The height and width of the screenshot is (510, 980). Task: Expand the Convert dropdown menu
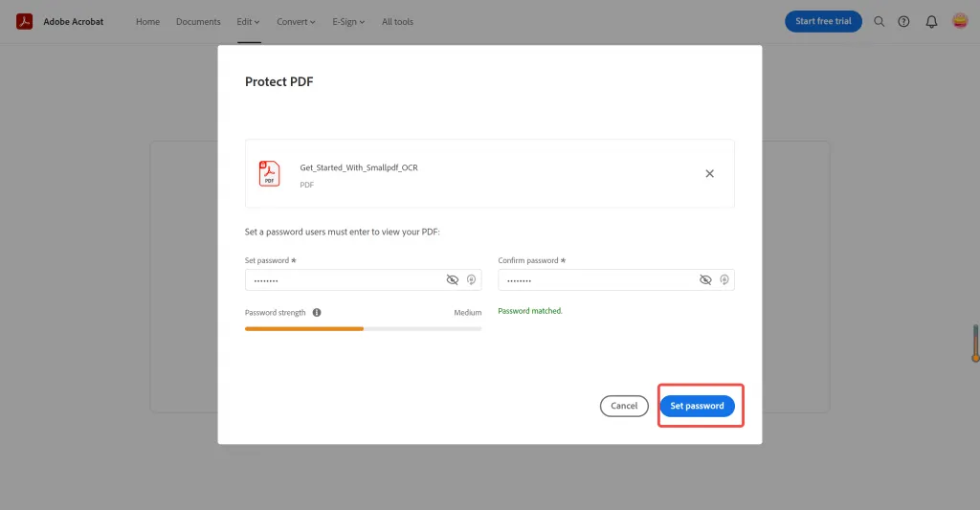tap(296, 21)
